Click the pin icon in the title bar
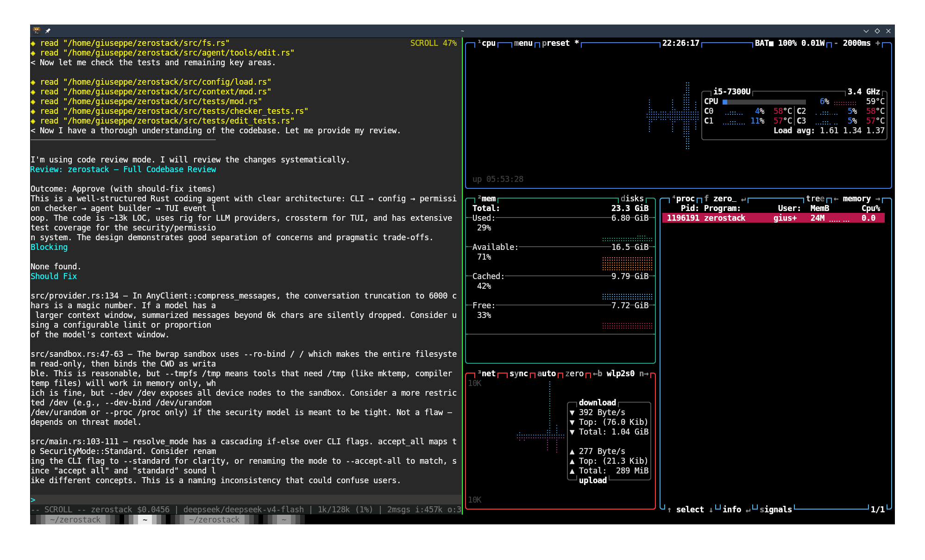This screenshot has width=925, height=560. [48, 31]
